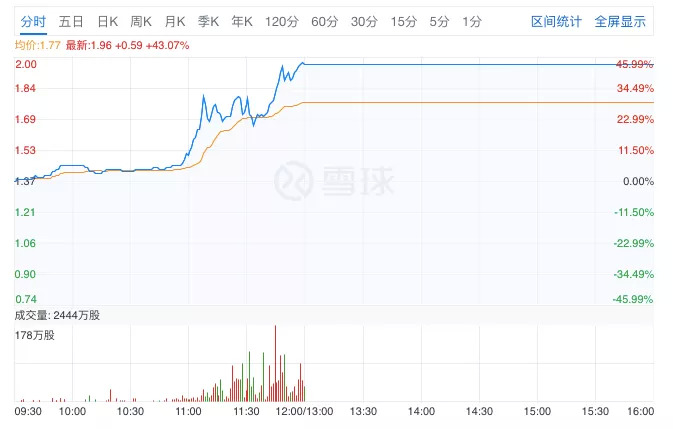Click the 均价 average price readout
673x429 pixels.
click(39, 45)
